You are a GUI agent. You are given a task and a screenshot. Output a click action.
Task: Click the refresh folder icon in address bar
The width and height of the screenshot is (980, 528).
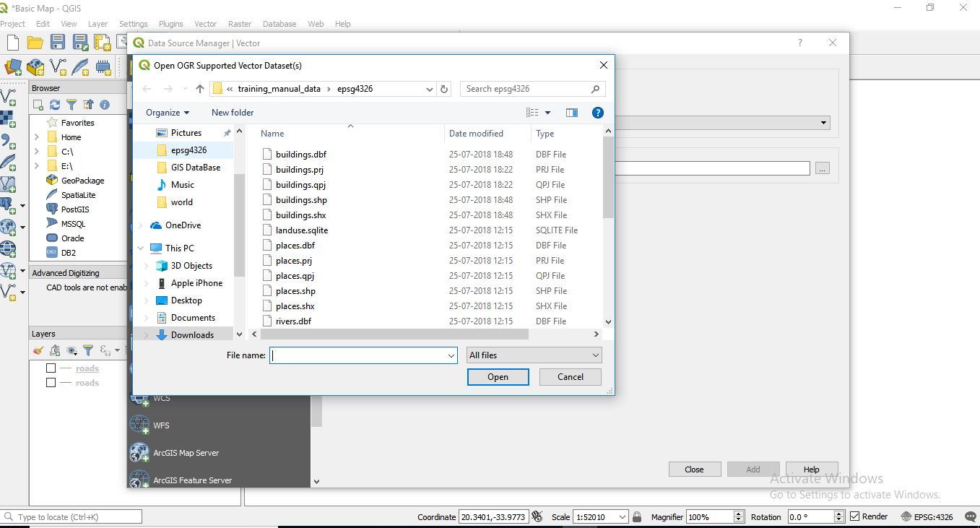(444, 89)
